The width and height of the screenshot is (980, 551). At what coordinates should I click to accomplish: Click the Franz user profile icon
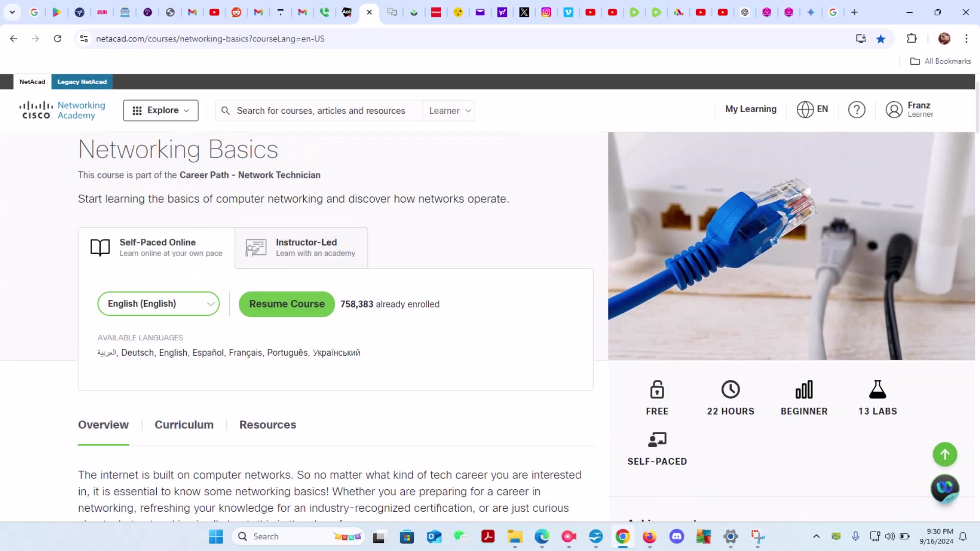coord(894,110)
